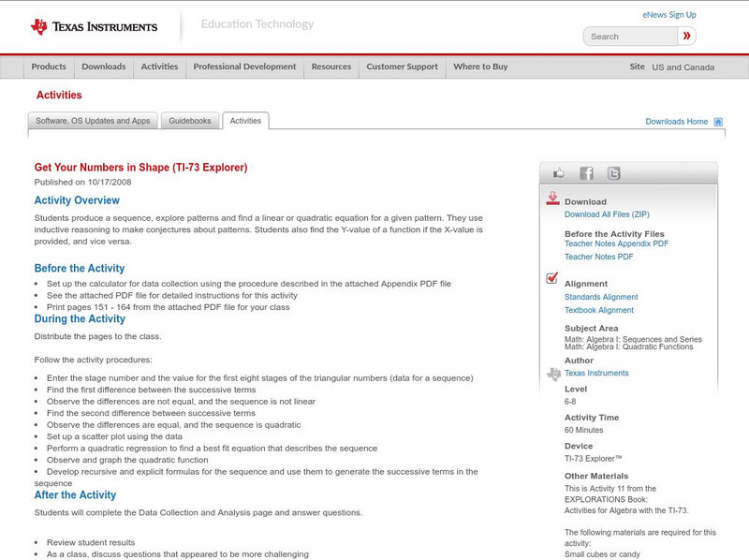Switch to Guidebooks tab
The image size is (749, 560).
click(190, 121)
